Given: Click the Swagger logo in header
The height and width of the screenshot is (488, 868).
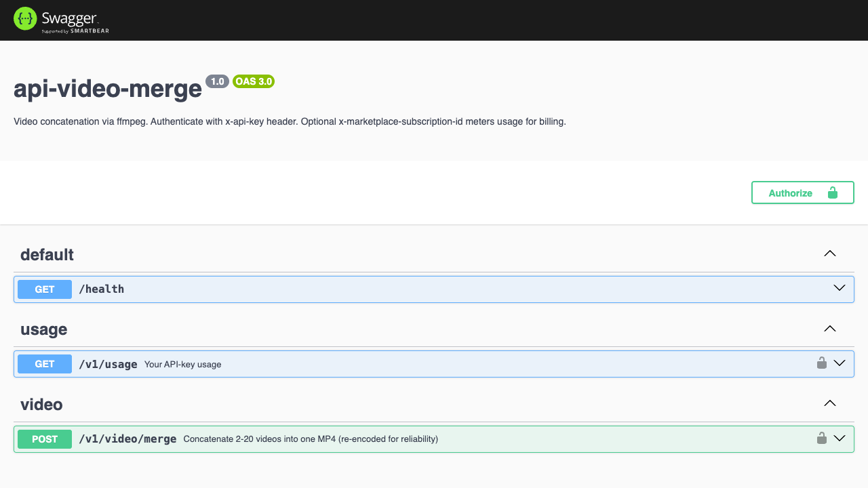Looking at the screenshot, I should tap(61, 20).
